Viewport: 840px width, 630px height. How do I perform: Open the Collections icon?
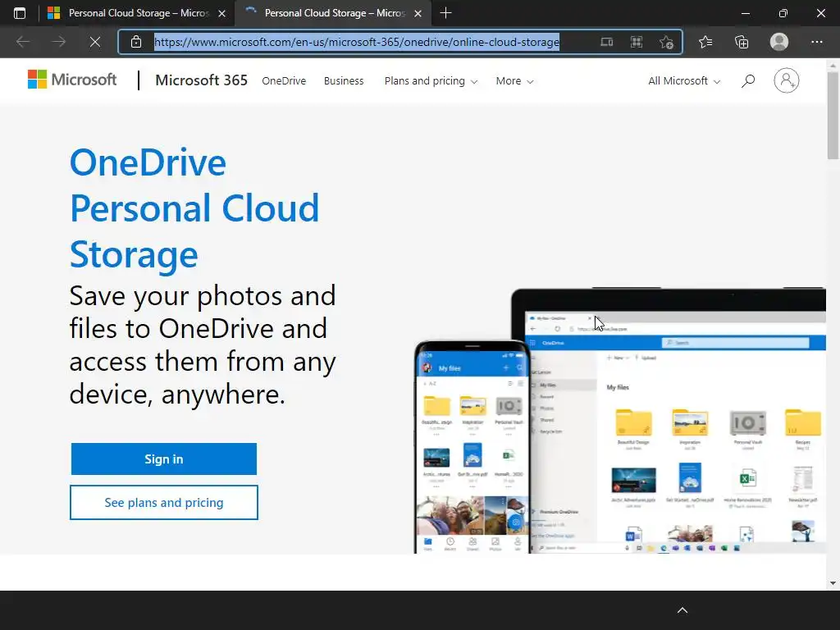[742, 42]
